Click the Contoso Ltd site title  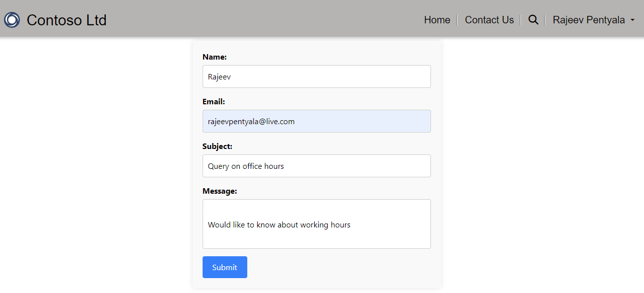coord(67,20)
